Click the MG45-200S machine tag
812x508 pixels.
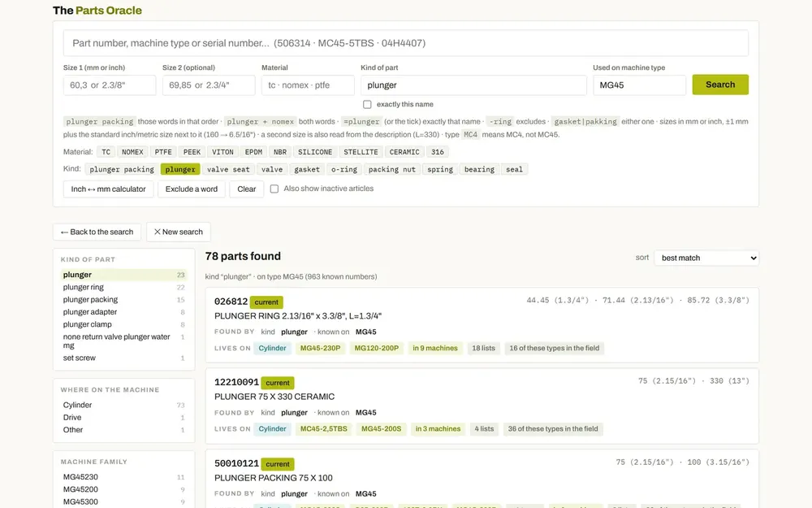381,428
